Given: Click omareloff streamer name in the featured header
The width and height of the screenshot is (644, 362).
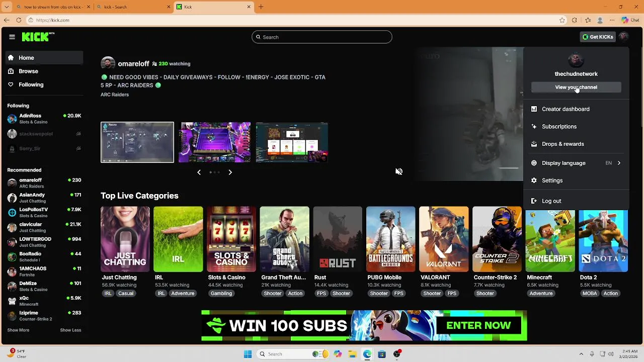Looking at the screenshot, I should point(133,64).
